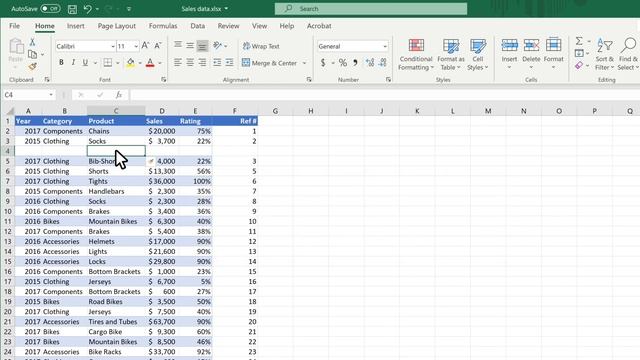Open Sort & Filter menu
This screenshot has height=360, width=640.
coord(604,54)
